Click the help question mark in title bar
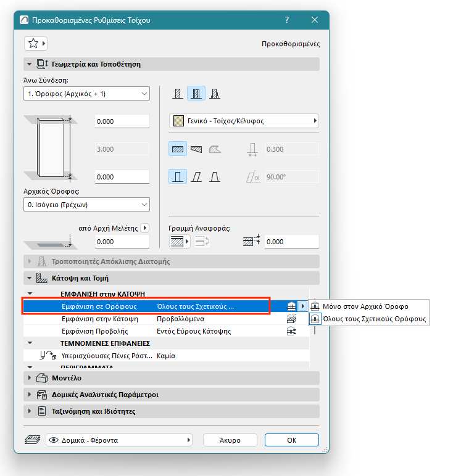This screenshot has width=461, height=476. tap(287, 20)
